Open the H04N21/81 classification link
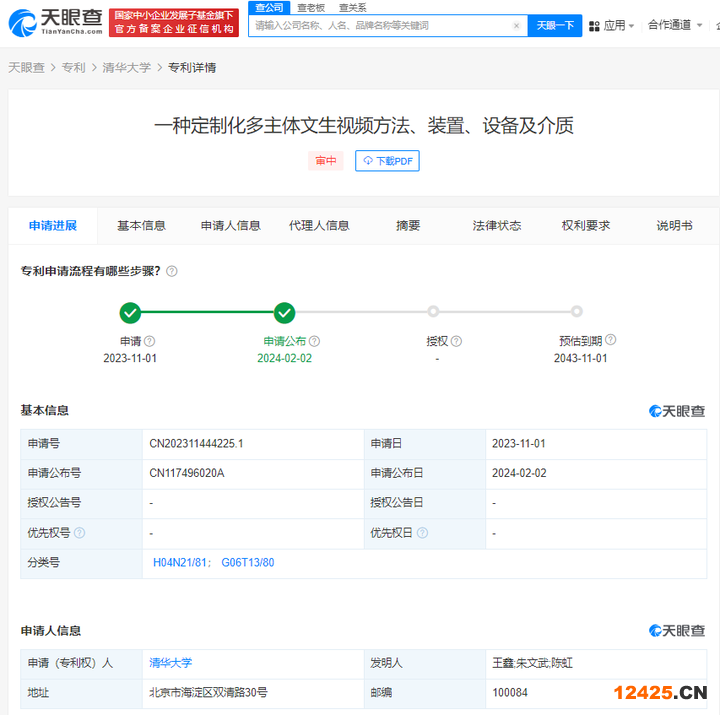 181,563
